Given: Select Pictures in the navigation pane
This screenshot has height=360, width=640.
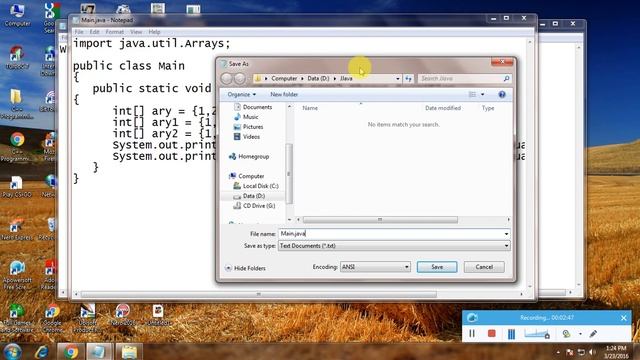Looking at the screenshot, I should click(x=253, y=127).
